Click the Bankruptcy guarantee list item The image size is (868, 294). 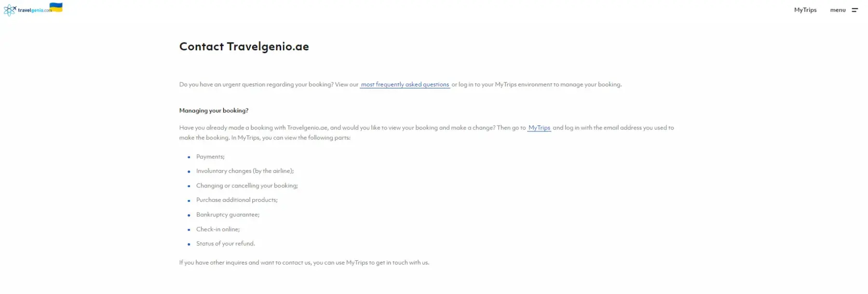coord(228,215)
